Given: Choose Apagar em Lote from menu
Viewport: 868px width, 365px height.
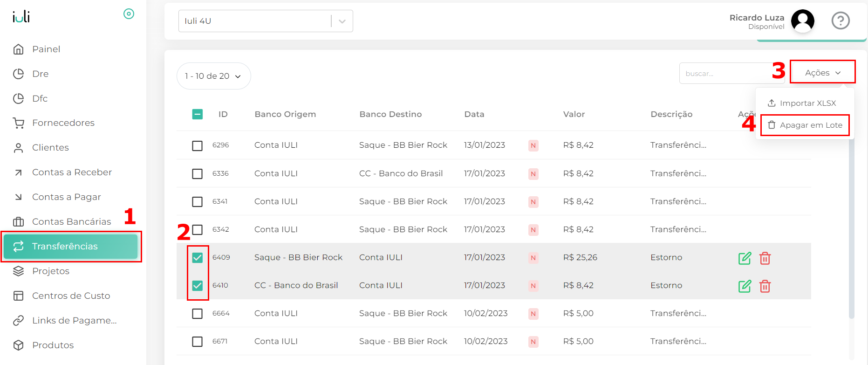Looking at the screenshot, I should click(x=805, y=125).
